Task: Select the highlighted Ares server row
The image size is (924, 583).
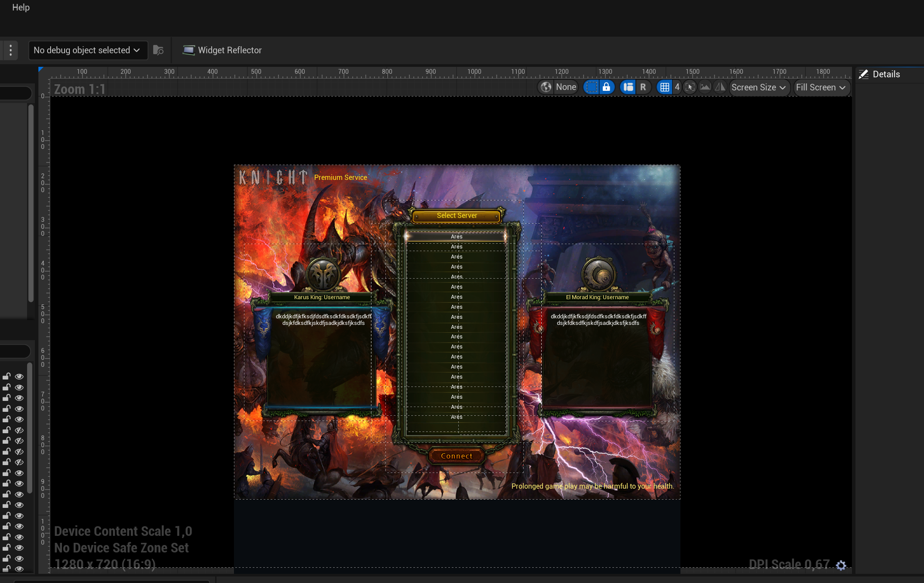Action: coord(457,237)
